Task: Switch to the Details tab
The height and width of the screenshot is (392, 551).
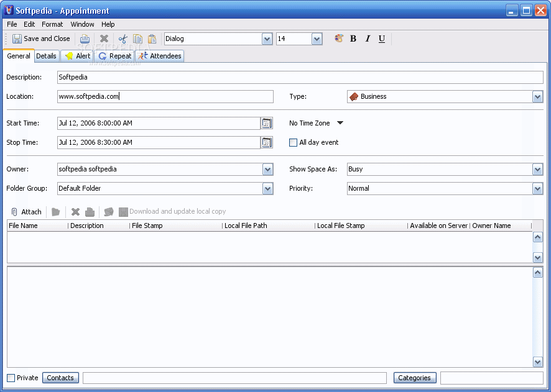Action: click(47, 56)
